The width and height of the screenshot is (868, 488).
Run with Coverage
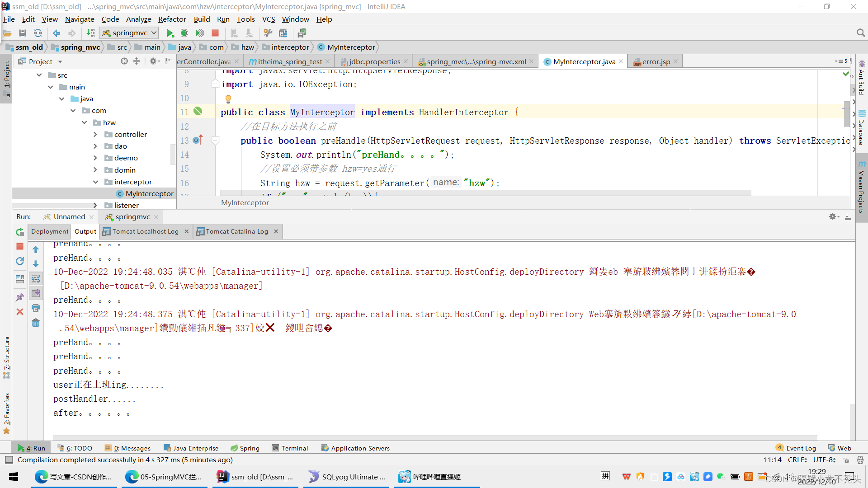(x=200, y=33)
